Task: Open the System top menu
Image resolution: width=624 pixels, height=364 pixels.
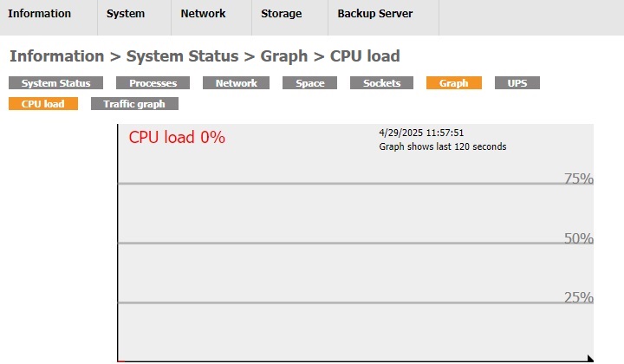Action: [126, 14]
